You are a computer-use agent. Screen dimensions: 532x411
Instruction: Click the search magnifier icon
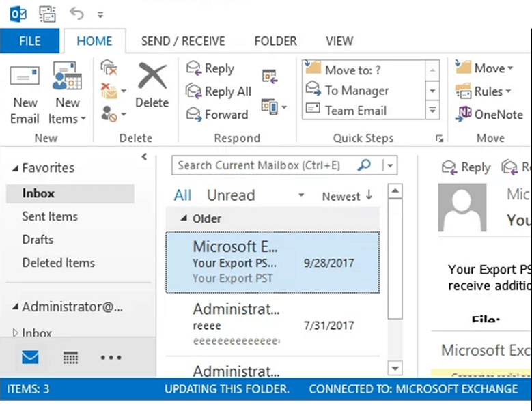[x=365, y=165]
